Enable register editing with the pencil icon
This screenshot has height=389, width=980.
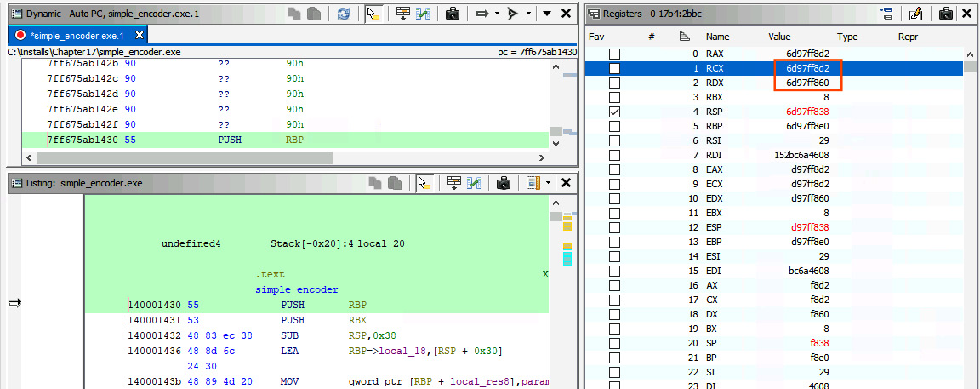click(x=916, y=13)
